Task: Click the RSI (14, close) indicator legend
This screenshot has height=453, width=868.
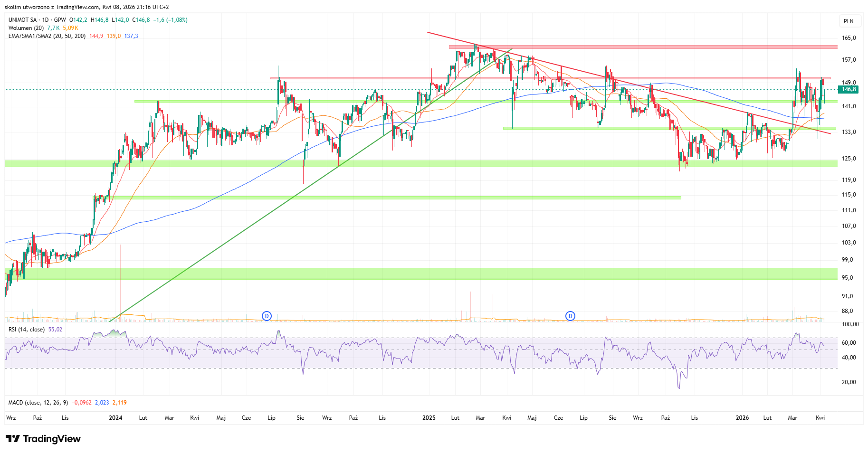Action: (x=27, y=330)
